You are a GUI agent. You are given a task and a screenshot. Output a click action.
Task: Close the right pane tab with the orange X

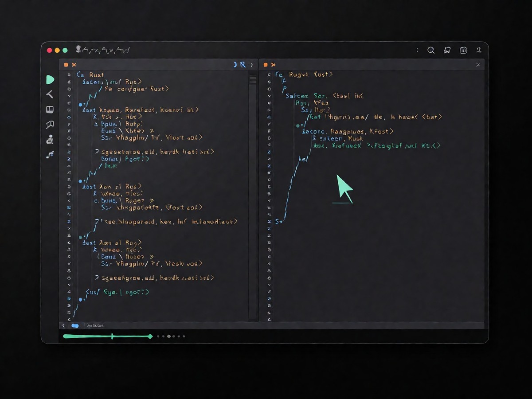click(273, 65)
